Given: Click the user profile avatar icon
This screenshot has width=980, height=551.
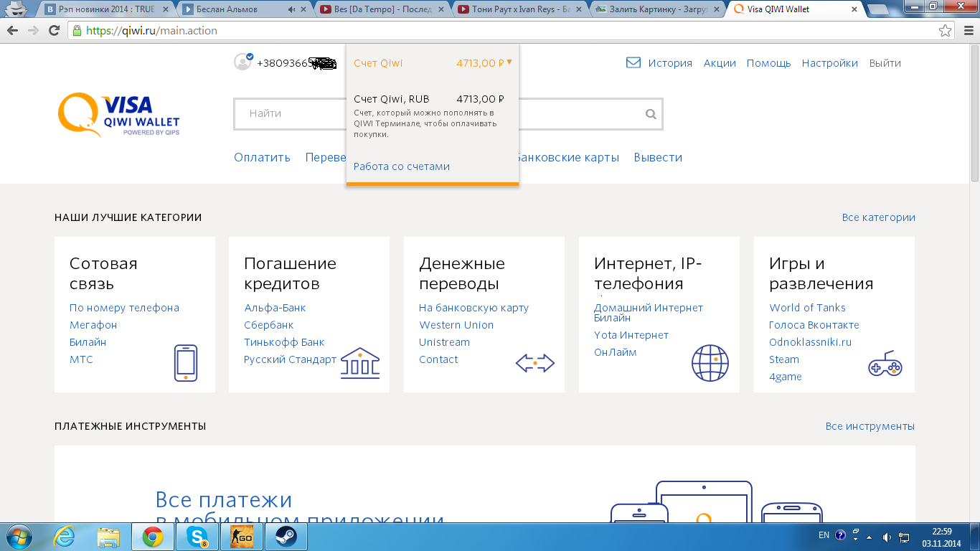Looking at the screenshot, I should [243, 62].
